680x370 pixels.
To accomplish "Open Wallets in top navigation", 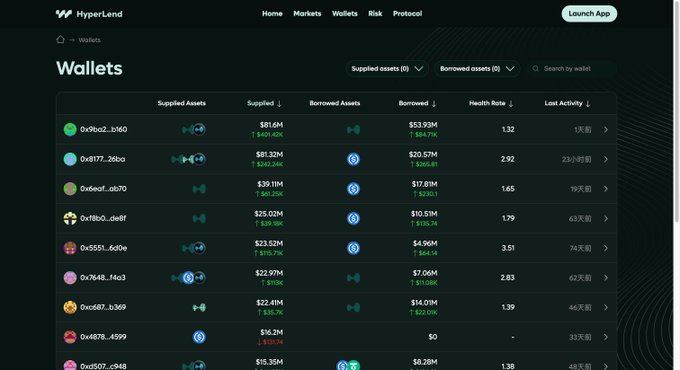I will tap(345, 13).
